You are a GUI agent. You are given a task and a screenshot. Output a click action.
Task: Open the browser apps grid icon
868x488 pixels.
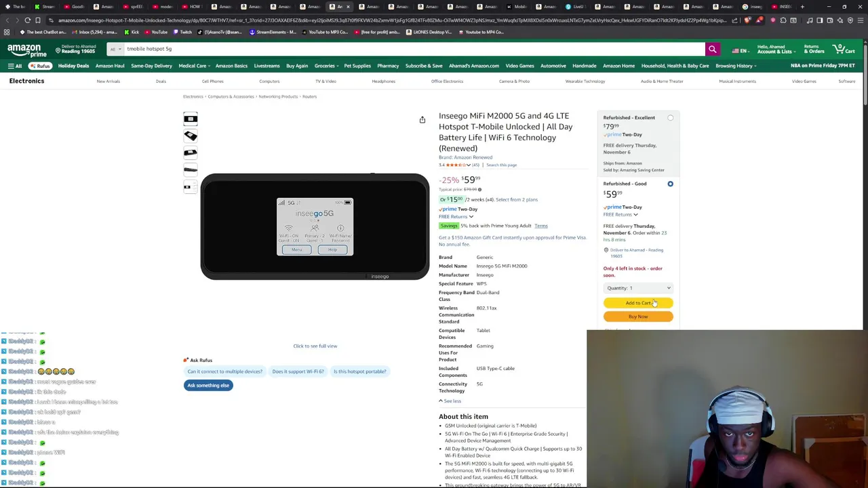(x=7, y=32)
